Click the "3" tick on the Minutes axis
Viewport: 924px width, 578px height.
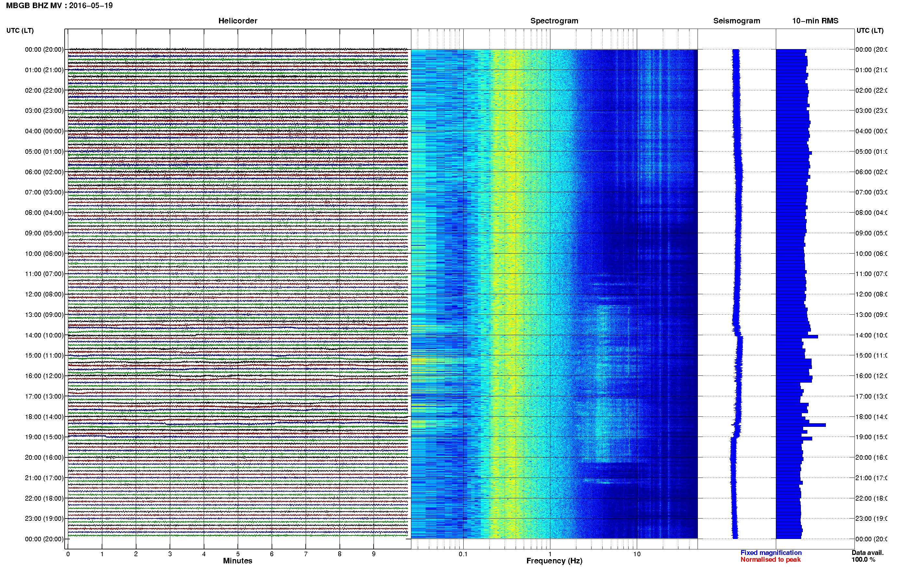170,554
